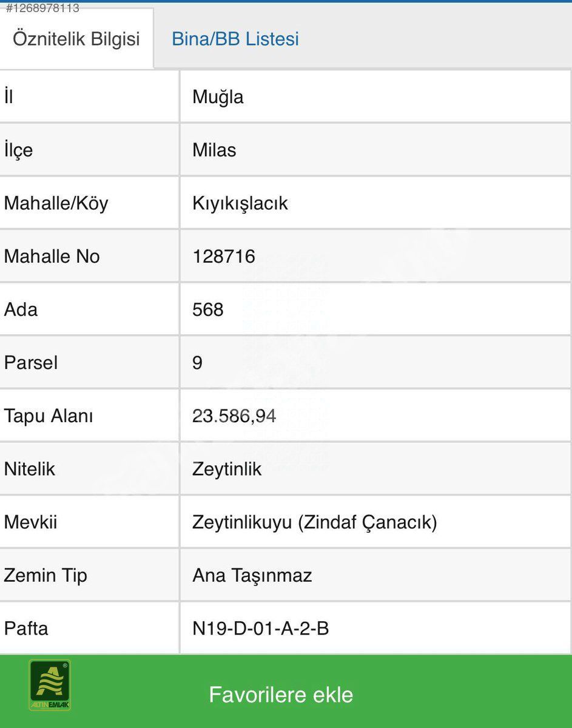The width and height of the screenshot is (572, 728).
Task: Click the Parsel value 9
Action: 197,363
